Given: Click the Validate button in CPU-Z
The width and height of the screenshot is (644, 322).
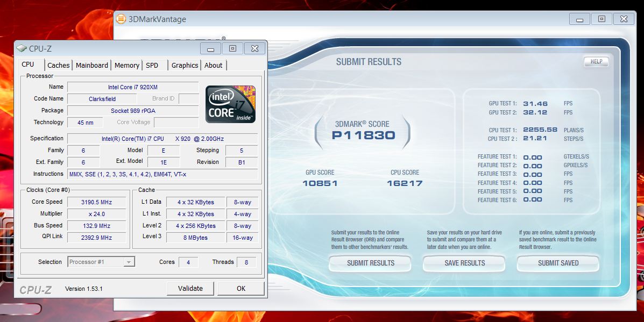Looking at the screenshot, I should 190,288.
